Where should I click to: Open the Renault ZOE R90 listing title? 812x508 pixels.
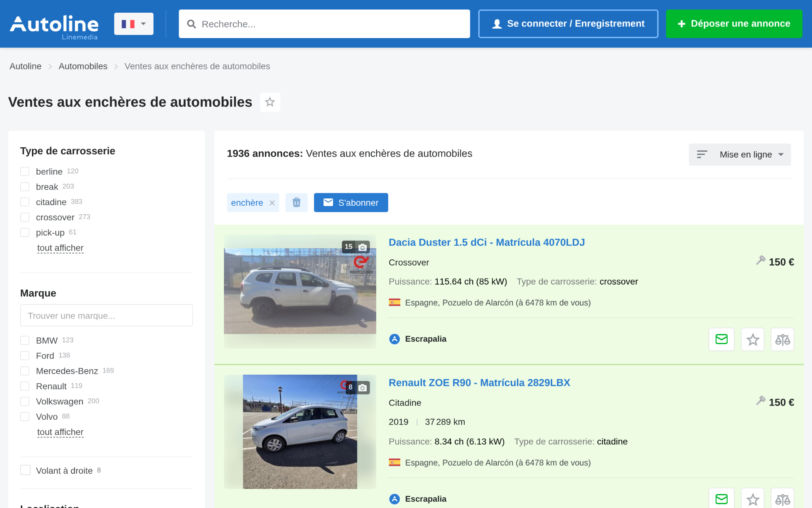479,383
